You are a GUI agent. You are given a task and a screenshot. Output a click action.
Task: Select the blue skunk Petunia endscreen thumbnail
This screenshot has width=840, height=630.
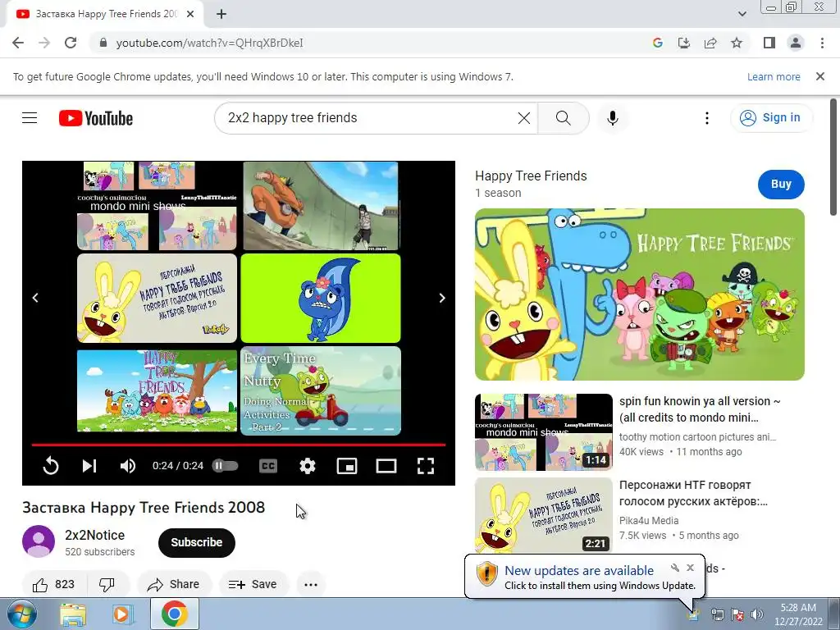(x=321, y=298)
